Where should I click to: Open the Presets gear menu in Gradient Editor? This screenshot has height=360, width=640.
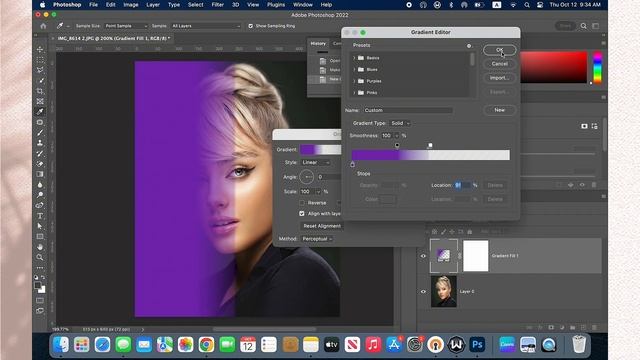point(469,46)
